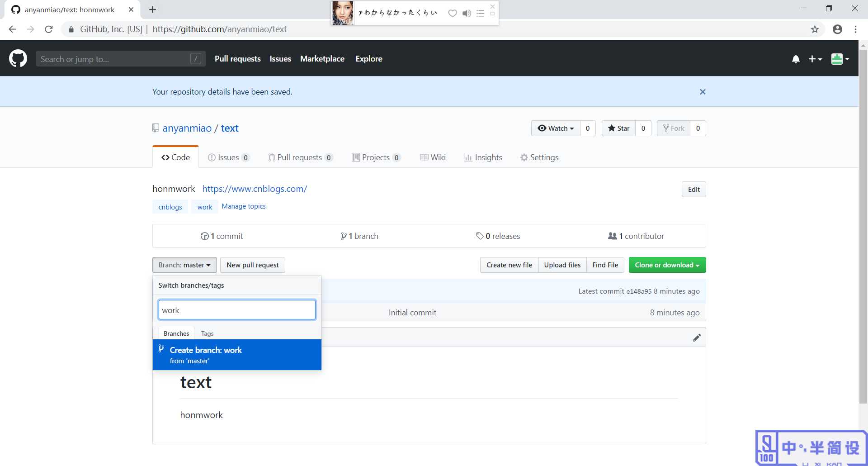The image size is (868, 466).
Task: Go to anyanmiao user profile
Action: [187, 128]
